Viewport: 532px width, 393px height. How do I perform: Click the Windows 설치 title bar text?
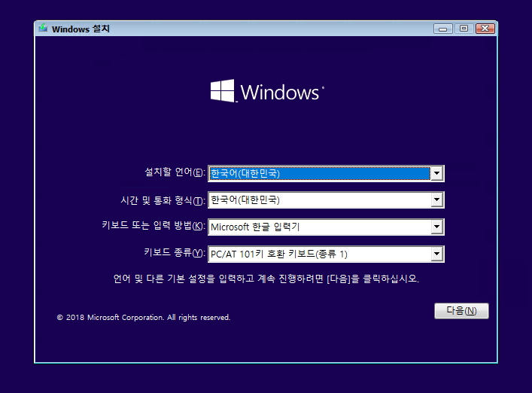[81, 29]
